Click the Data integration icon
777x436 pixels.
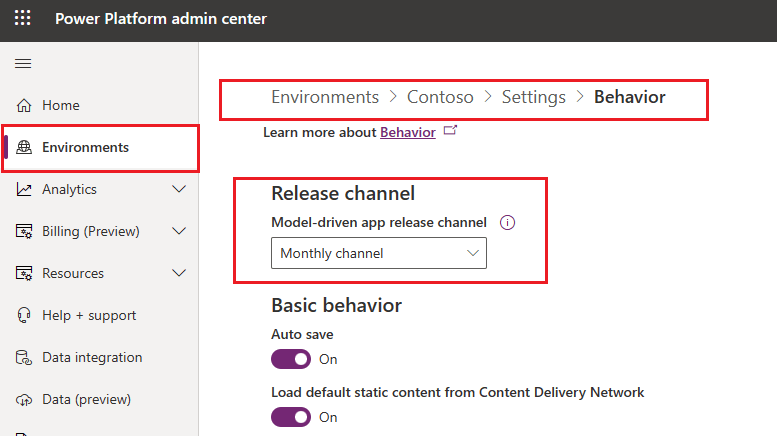pos(24,357)
